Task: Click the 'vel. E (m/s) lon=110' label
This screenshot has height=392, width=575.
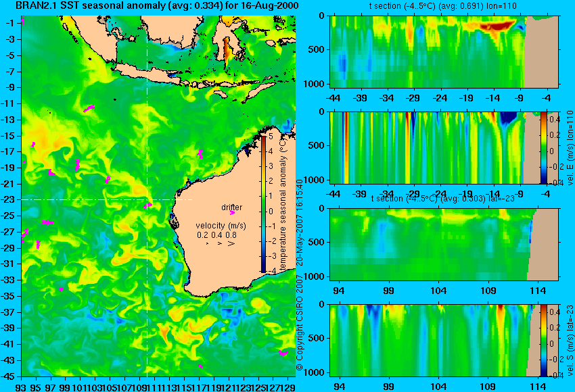Action: [570, 147]
